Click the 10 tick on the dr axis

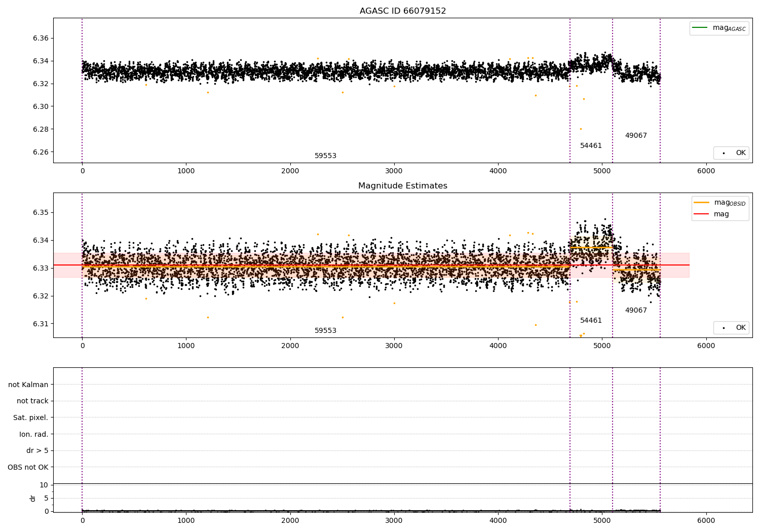[x=44, y=485]
